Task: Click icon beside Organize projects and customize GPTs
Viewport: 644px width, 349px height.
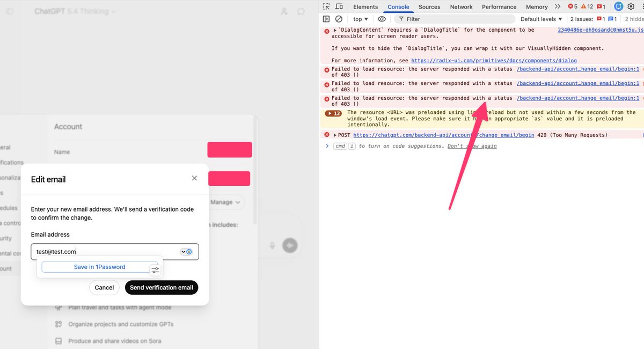Action: click(58, 324)
